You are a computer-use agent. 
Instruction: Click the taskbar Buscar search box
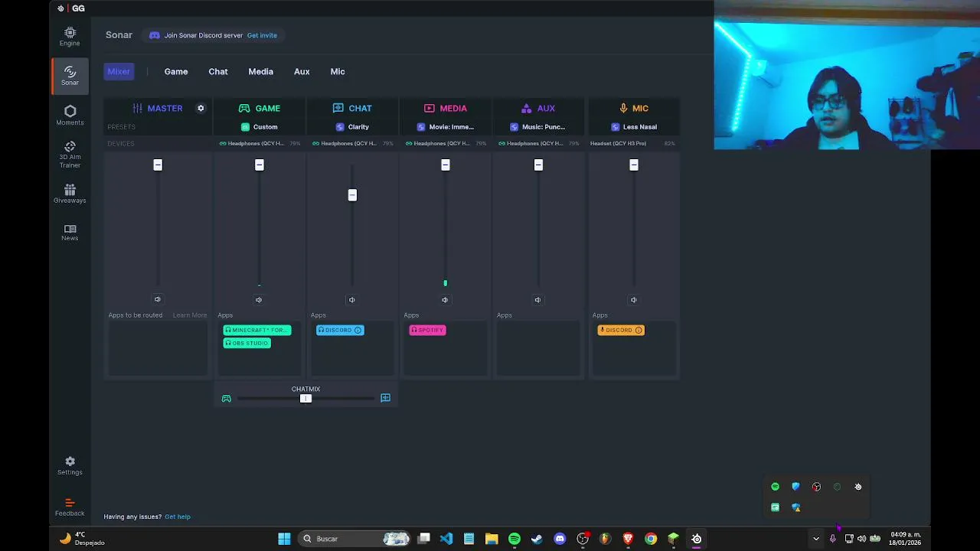pos(356,539)
